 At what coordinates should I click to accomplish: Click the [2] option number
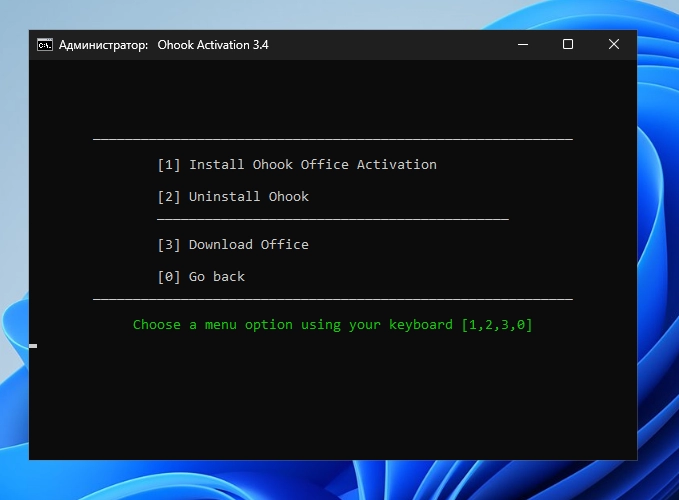pyautogui.click(x=169, y=196)
